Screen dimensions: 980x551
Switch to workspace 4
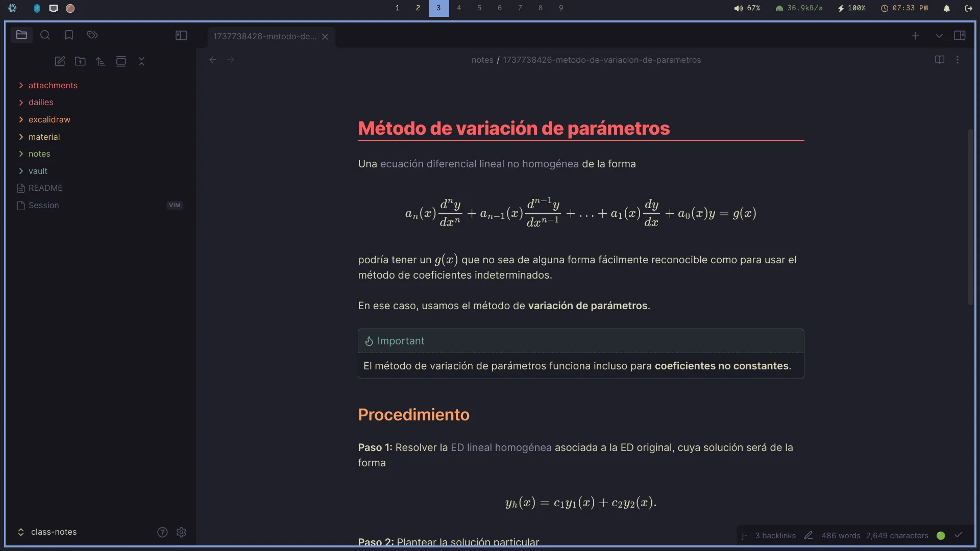[459, 8]
